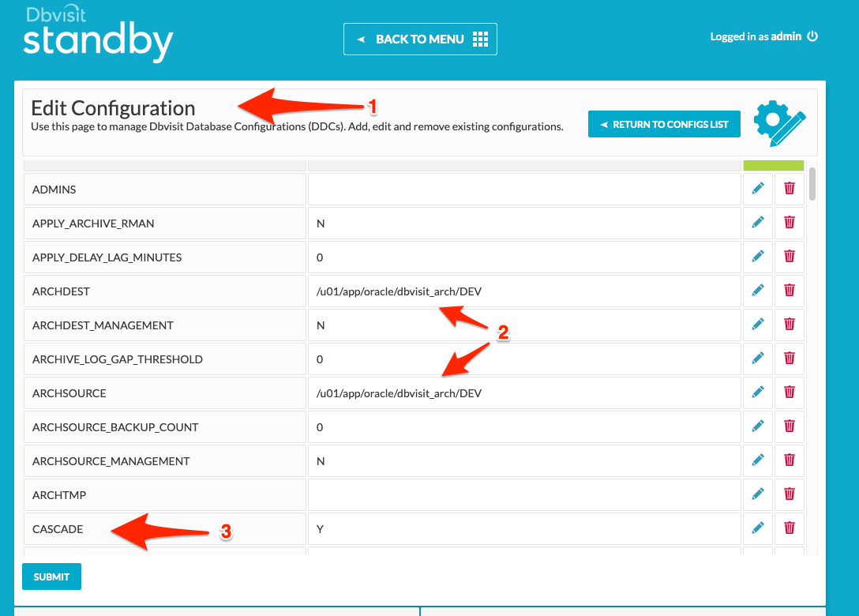This screenshot has width=859, height=616.
Task: Click the configuration list scrollbar thumb
Action: point(812,184)
